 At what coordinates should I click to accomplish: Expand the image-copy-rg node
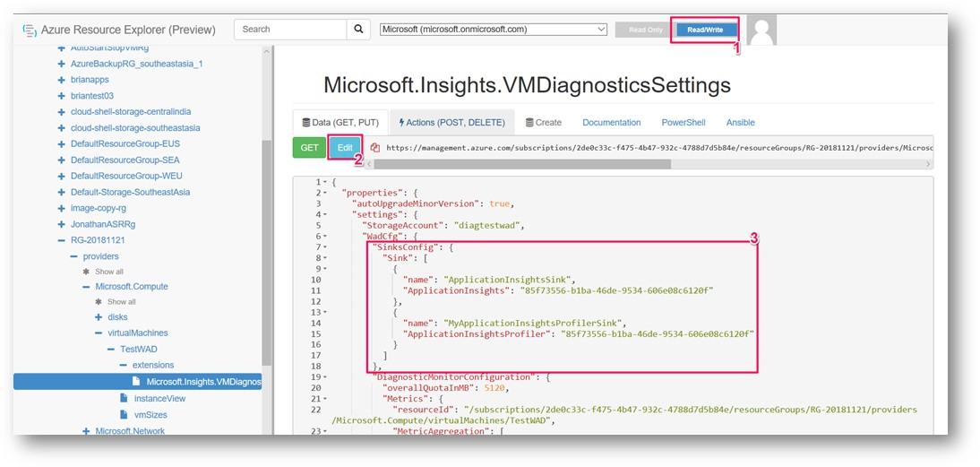tap(61, 208)
